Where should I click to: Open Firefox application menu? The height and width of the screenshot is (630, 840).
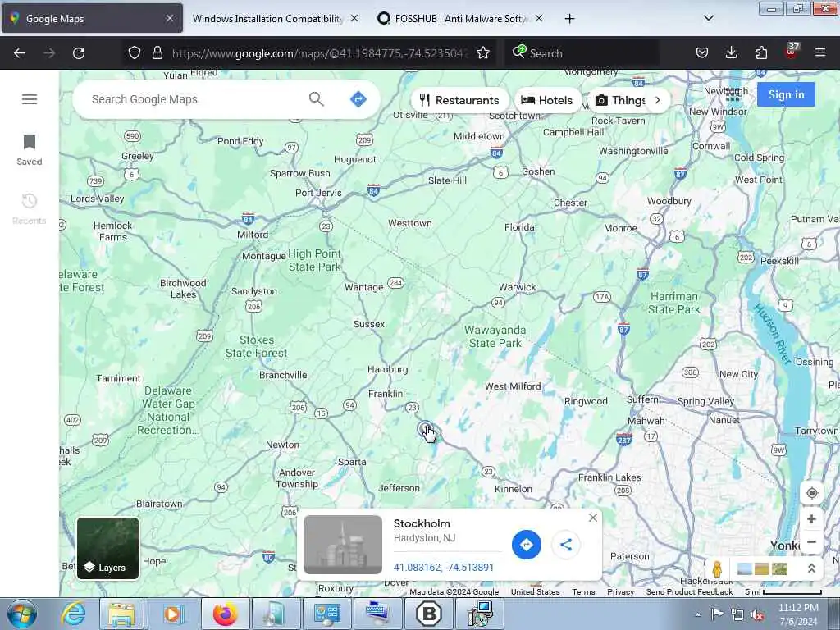coord(820,52)
